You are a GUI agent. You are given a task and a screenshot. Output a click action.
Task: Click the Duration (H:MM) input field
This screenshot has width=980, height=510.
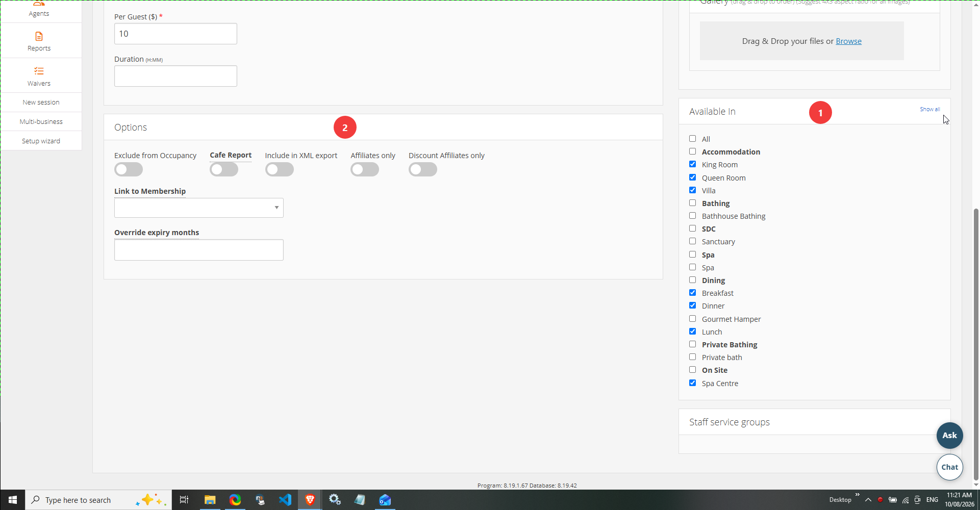pos(175,76)
